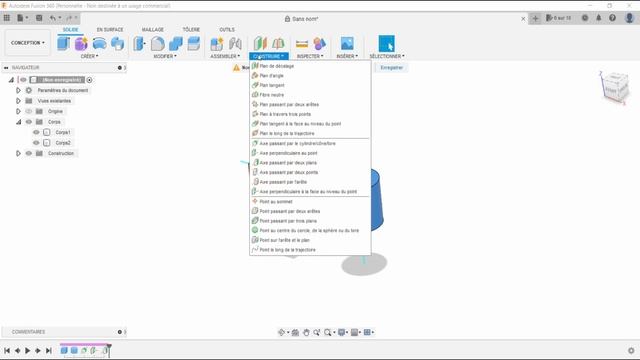Choose Plan de décalage menu item

point(310,66)
